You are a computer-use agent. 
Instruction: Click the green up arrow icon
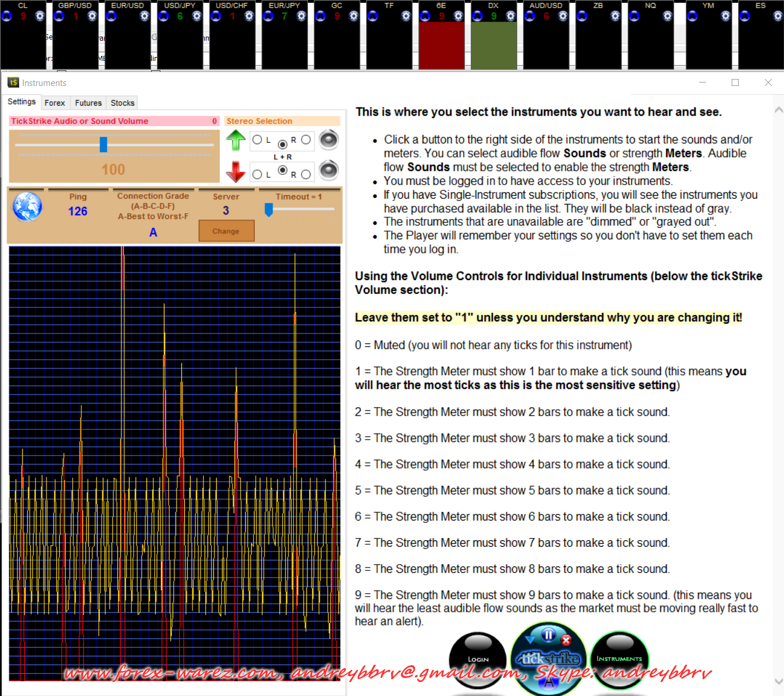click(236, 140)
